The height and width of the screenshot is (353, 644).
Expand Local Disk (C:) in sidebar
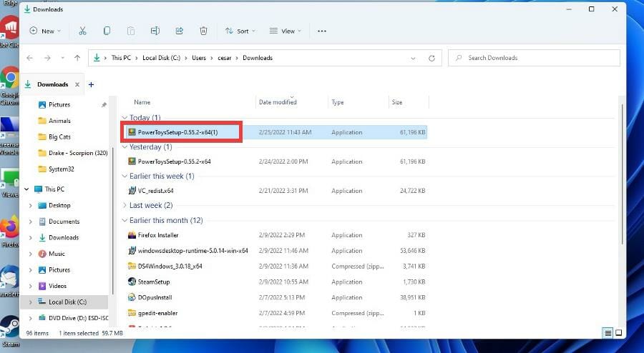30,302
